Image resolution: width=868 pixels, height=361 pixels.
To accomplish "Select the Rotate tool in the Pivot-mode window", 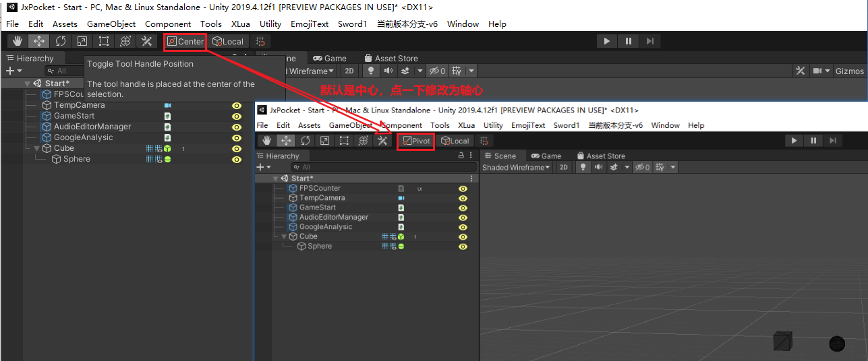I will click(x=306, y=141).
